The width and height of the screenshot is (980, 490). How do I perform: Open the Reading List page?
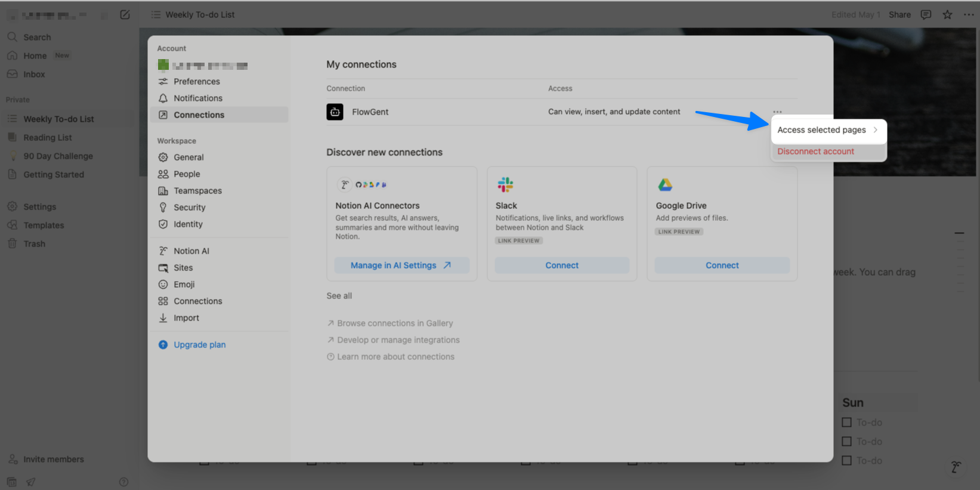[48, 137]
